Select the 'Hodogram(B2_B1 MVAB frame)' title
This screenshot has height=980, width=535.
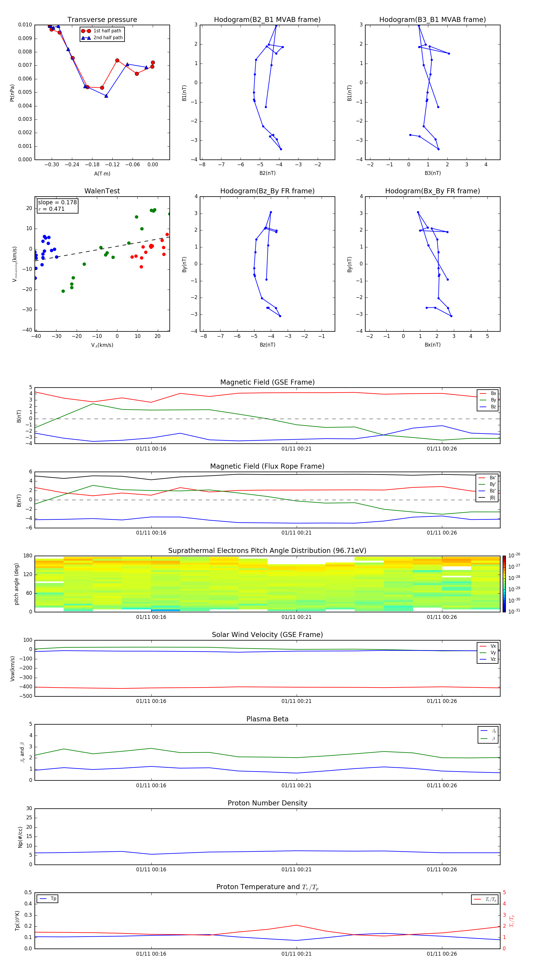(267, 20)
